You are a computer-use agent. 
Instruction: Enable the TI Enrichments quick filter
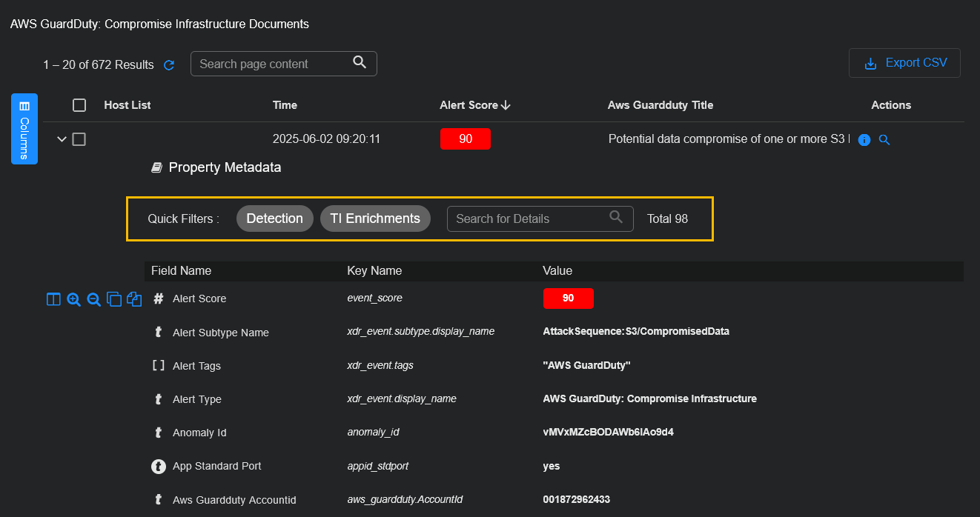pos(375,218)
